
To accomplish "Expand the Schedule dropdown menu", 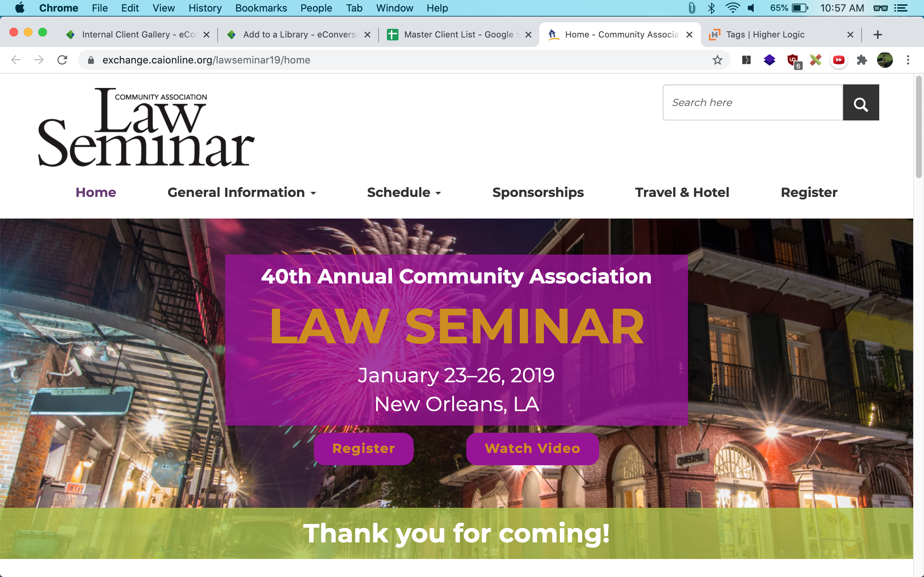I will click(x=404, y=192).
